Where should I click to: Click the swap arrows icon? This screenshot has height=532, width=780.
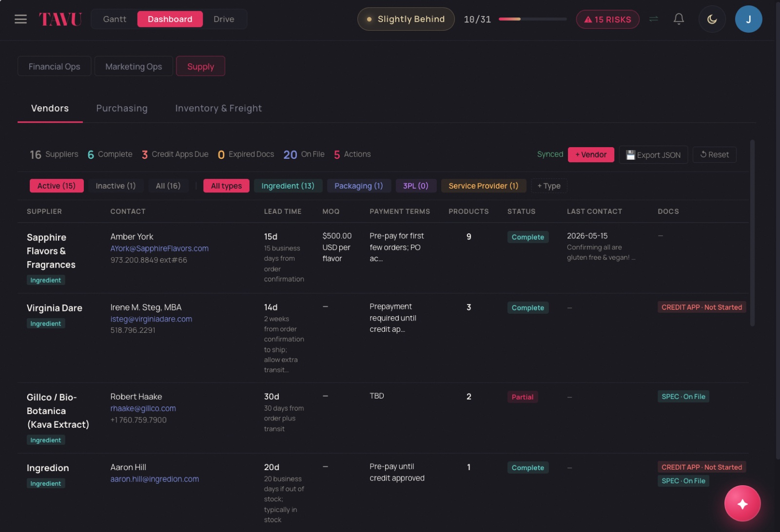pos(654,19)
